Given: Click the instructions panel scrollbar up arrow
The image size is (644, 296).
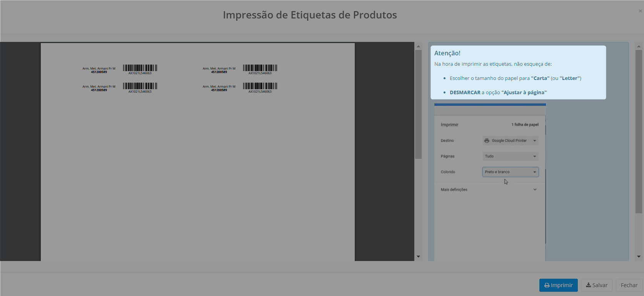Looking at the screenshot, I should tap(639, 46).
